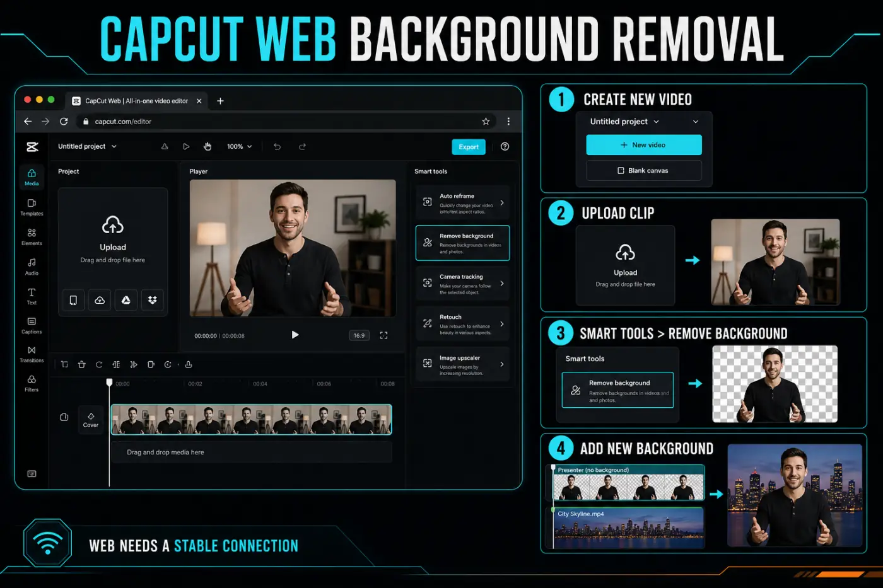
Task: Click the Drag and drop media here track
Action: click(x=251, y=452)
